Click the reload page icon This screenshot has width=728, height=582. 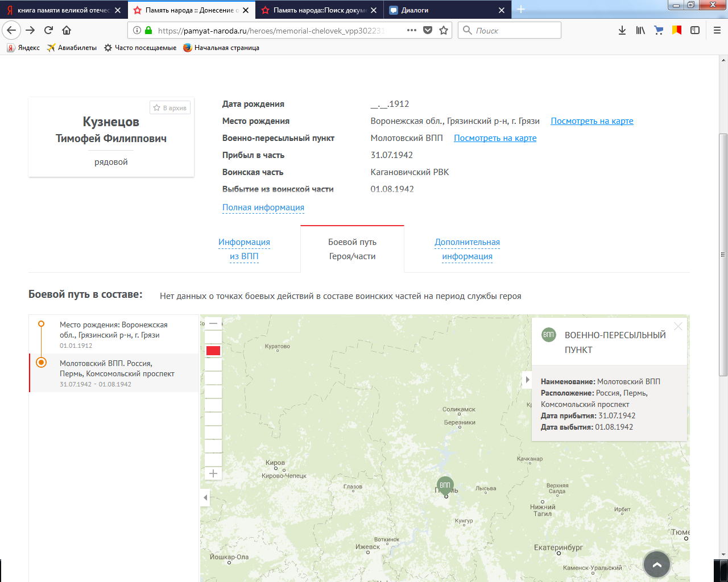(x=48, y=30)
